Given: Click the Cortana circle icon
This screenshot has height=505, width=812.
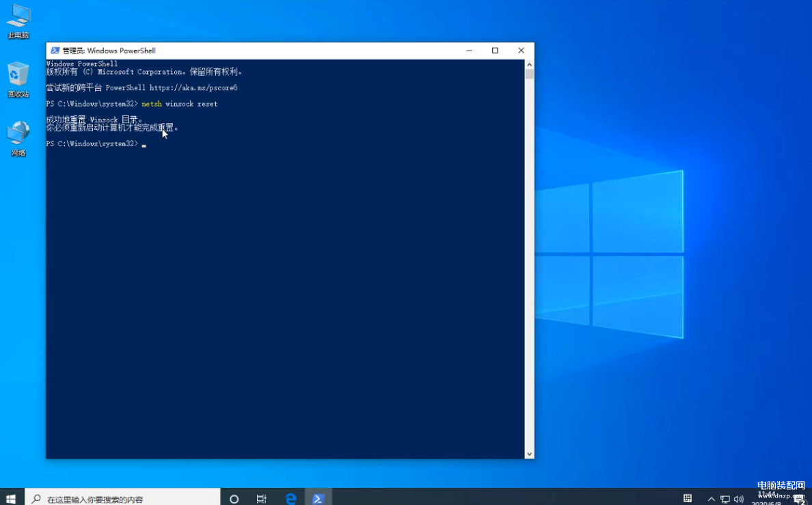Looking at the screenshot, I should pyautogui.click(x=234, y=499).
